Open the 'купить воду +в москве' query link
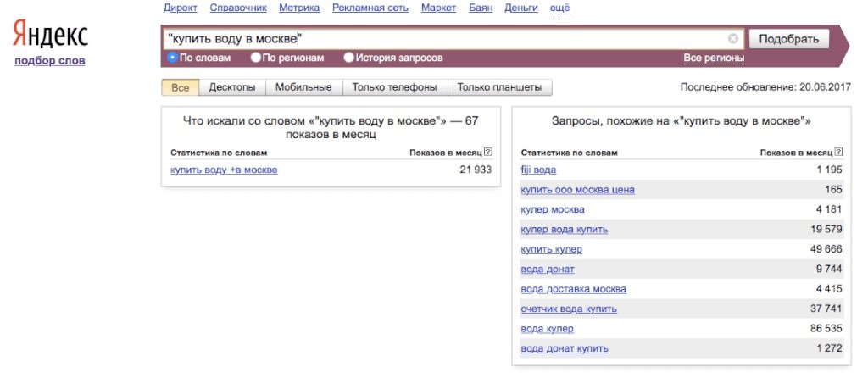The width and height of the screenshot is (868, 378). coord(224,170)
